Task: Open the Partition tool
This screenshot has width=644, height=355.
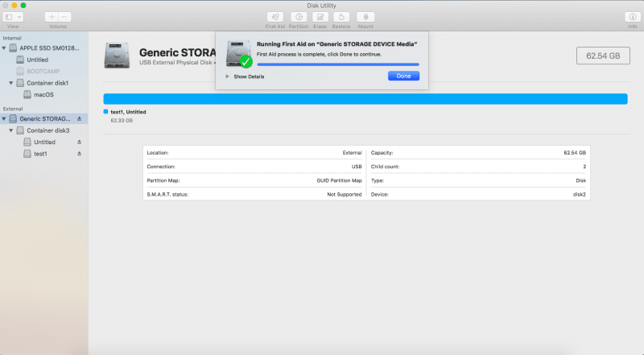Action: [x=299, y=17]
